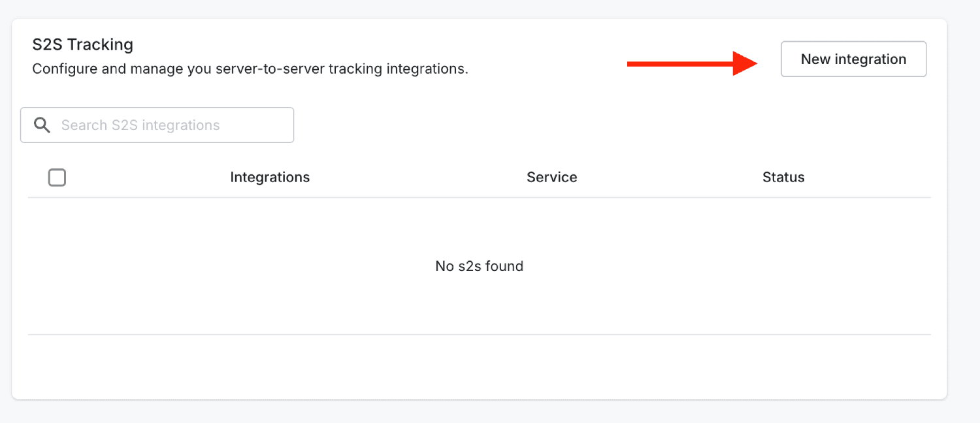Click the 'Integrations' label beside the checkbox
Screen dimensions: 980x423
click(270, 177)
